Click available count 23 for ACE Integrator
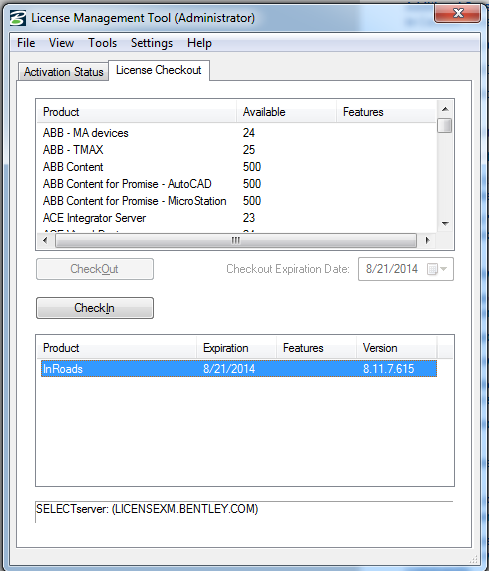Viewport: 489px width, 571px height. tap(249, 218)
